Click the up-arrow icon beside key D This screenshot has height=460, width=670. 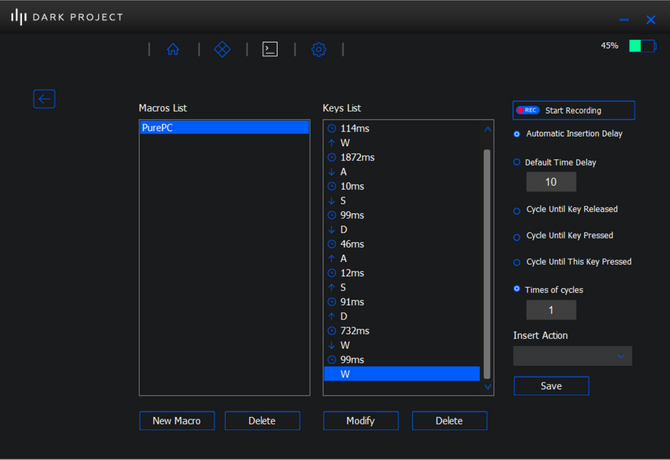coord(332,316)
